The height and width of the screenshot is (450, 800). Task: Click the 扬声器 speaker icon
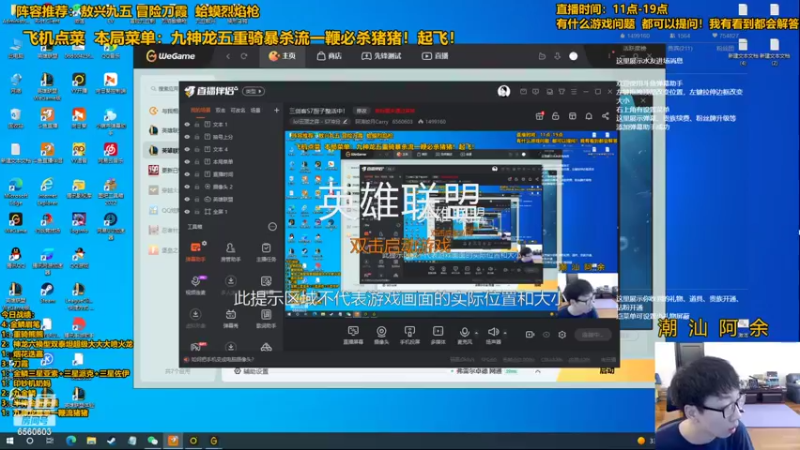point(493,332)
